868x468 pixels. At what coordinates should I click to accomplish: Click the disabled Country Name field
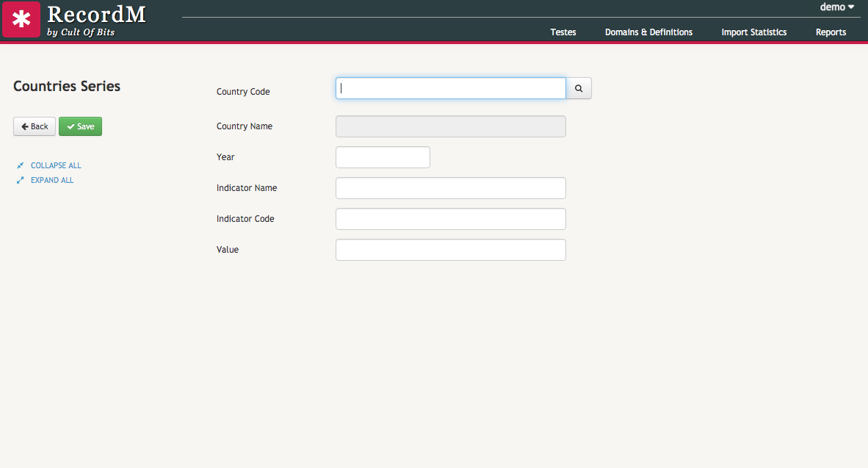click(451, 126)
